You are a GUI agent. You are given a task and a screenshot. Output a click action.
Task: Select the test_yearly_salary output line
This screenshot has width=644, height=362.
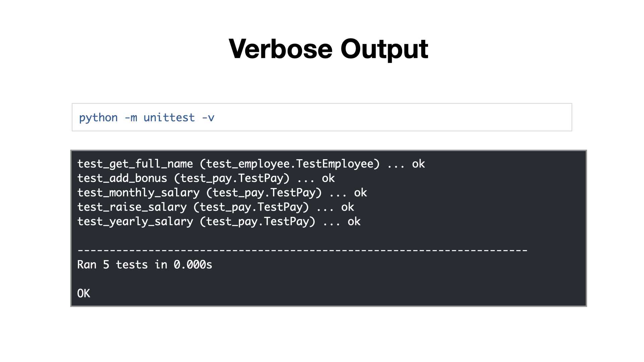pyautogui.click(x=219, y=222)
